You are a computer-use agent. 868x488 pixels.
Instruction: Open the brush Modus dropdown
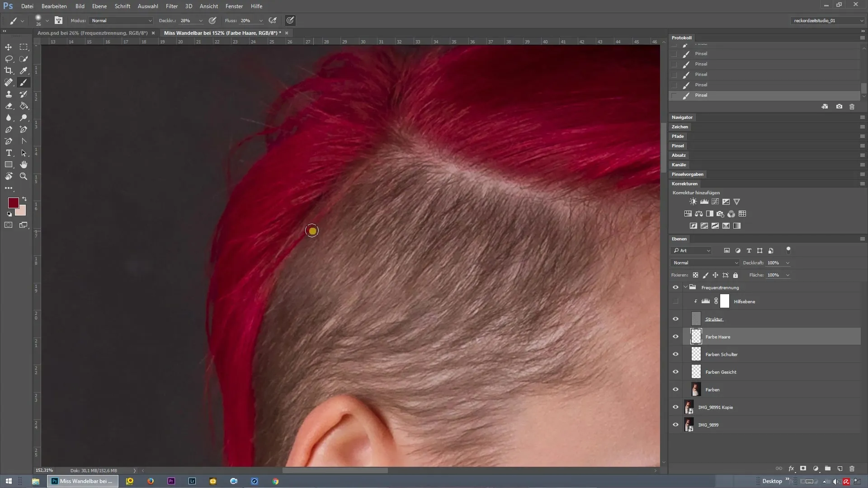point(121,21)
